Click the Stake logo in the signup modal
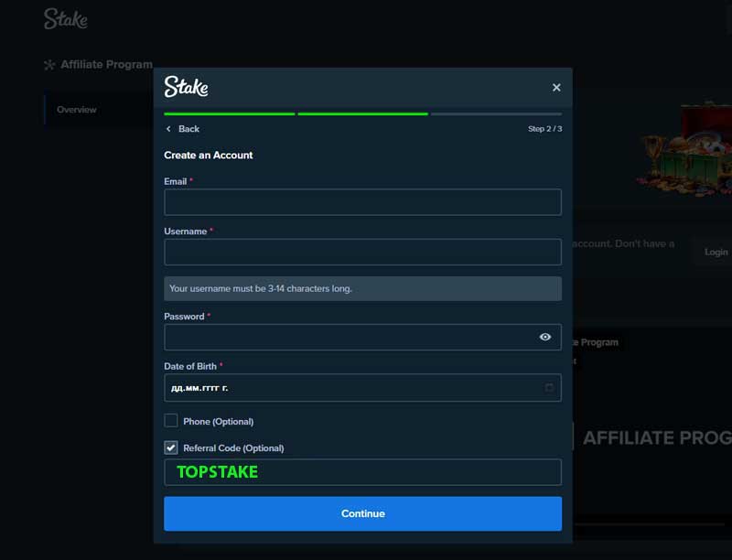This screenshot has height=560, width=732. point(186,88)
